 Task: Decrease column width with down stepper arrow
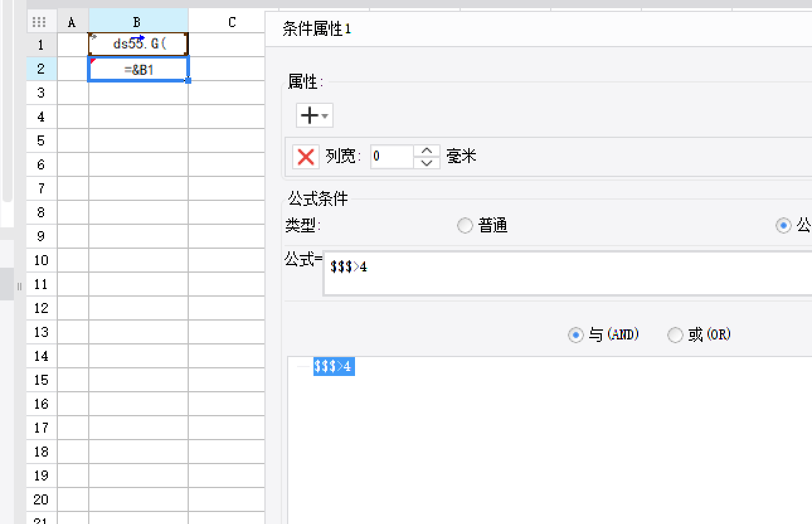click(x=427, y=162)
